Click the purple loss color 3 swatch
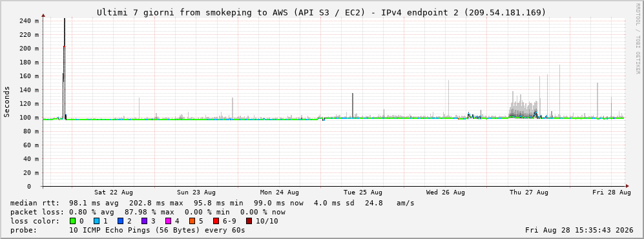 point(144,222)
